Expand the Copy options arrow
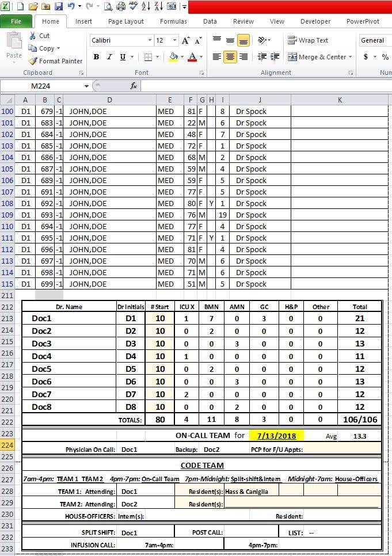392x556 pixels. [x=59, y=48]
